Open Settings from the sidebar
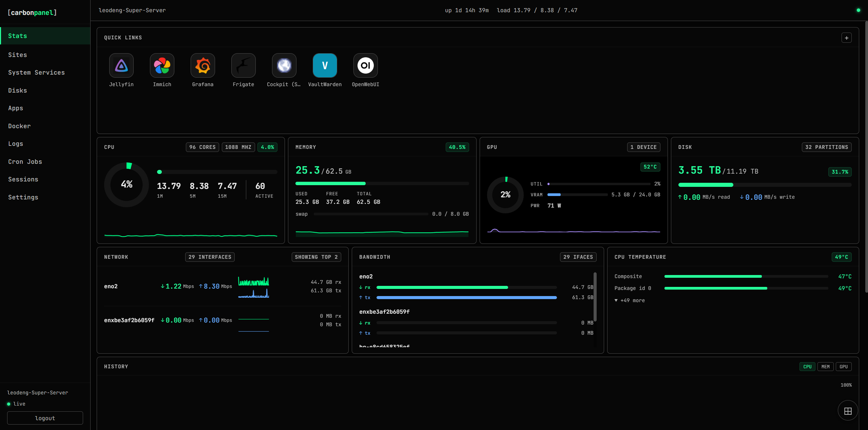 tap(45, 197)
